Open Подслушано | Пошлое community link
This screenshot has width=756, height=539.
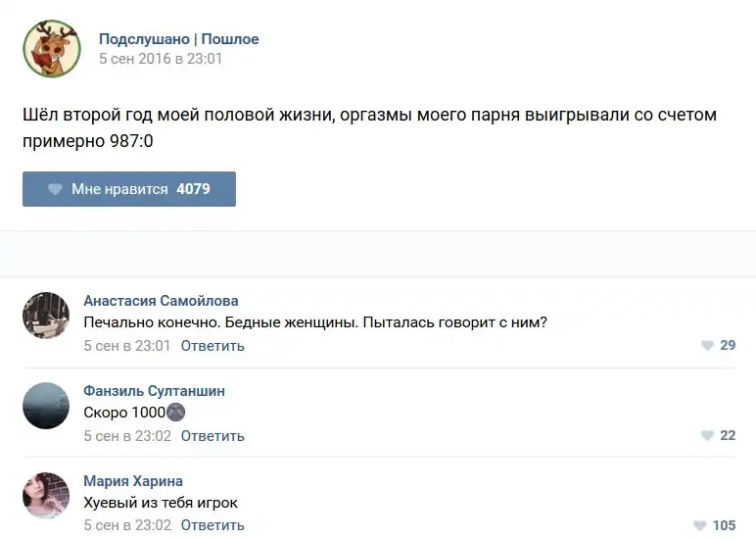pyautogui.click(x=178, y=39)
